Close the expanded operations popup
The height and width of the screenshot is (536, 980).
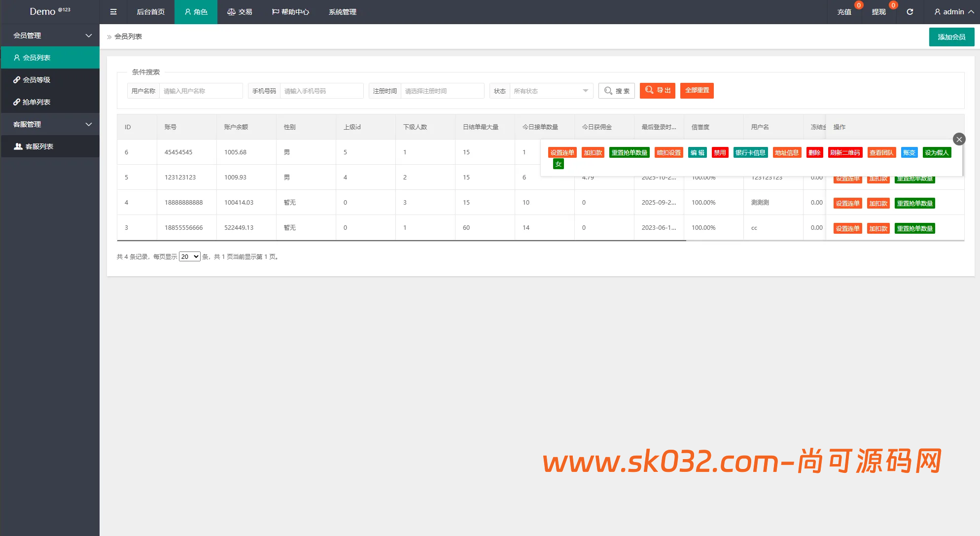coord(959,140)
